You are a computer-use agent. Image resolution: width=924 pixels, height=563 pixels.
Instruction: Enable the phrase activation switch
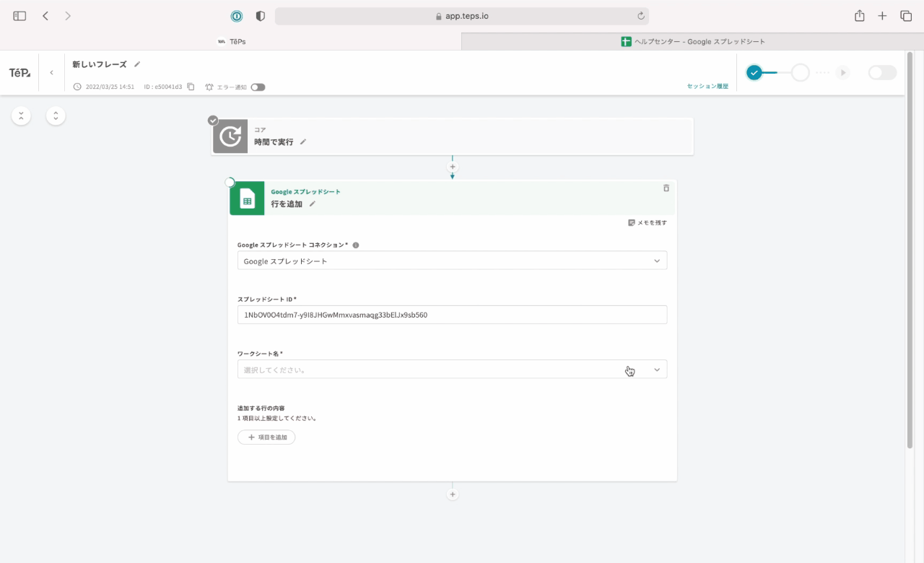point(881,72)
